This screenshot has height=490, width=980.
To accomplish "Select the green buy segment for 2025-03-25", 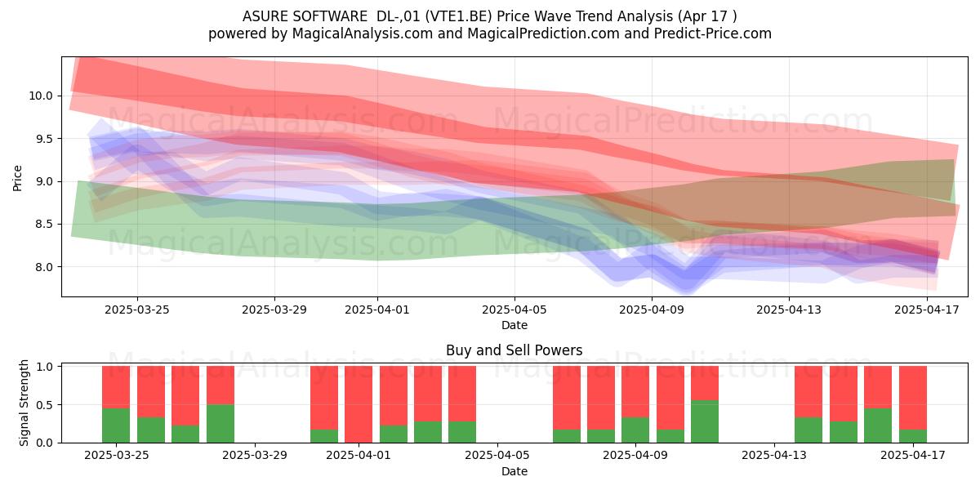I will click(116, 425).
